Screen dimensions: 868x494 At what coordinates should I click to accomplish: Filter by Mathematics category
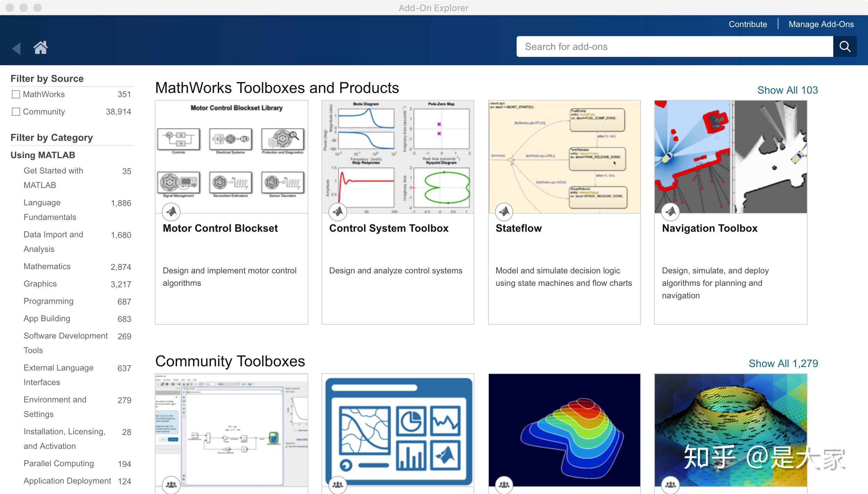click(x=47, y=266)
